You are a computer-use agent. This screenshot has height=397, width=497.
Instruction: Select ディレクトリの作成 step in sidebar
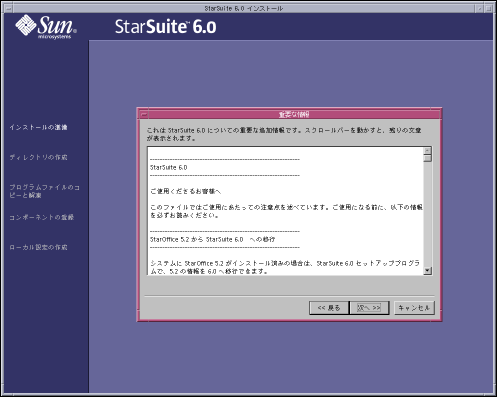coord(38,157)
